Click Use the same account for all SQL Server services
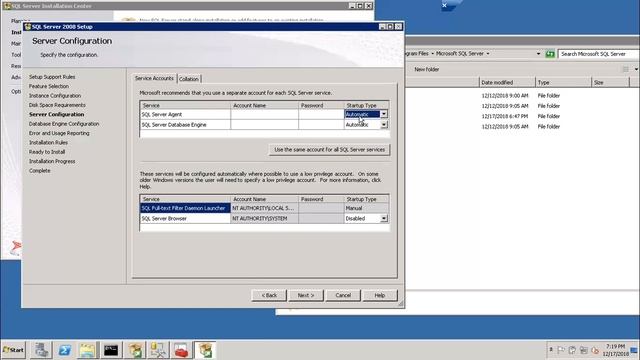This screenshot has width=640, height=360. point(329,150)
